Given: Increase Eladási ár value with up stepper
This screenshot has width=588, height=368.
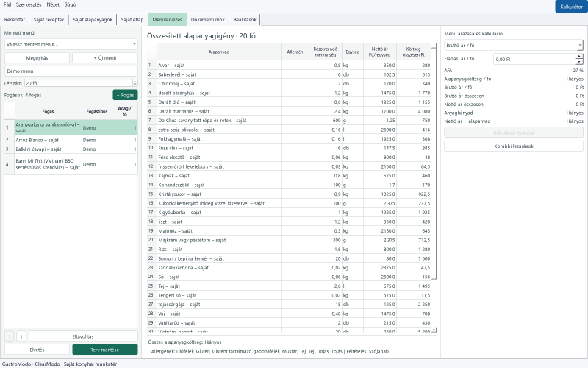Looking at the screenshot, I should point(579,57).
